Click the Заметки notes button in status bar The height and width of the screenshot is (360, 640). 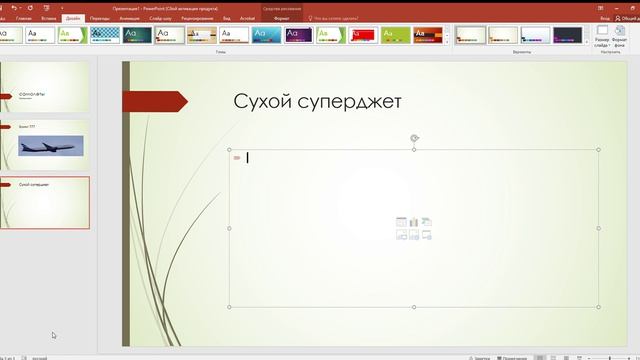[479, 358]
